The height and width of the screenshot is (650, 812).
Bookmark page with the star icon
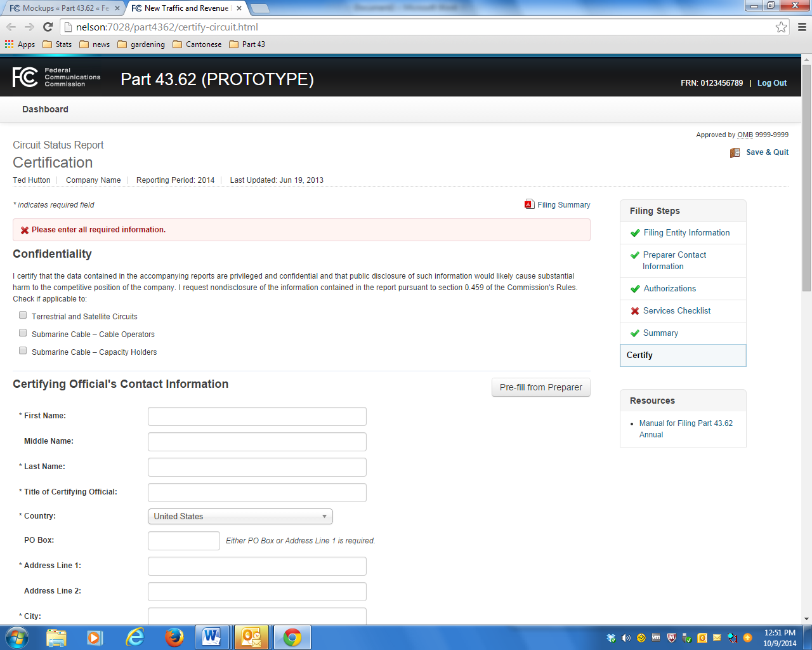tap(781, 27)
